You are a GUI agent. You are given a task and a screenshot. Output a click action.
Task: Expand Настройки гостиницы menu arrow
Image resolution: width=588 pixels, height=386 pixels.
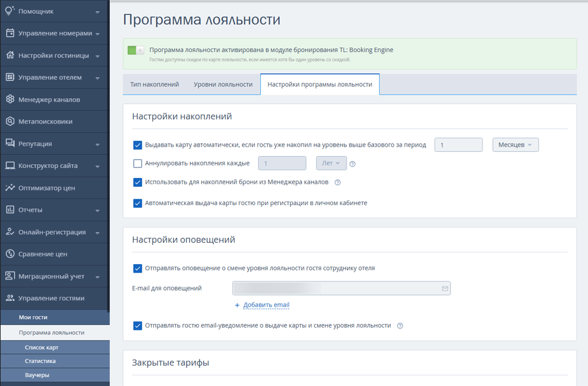point(97,56)
